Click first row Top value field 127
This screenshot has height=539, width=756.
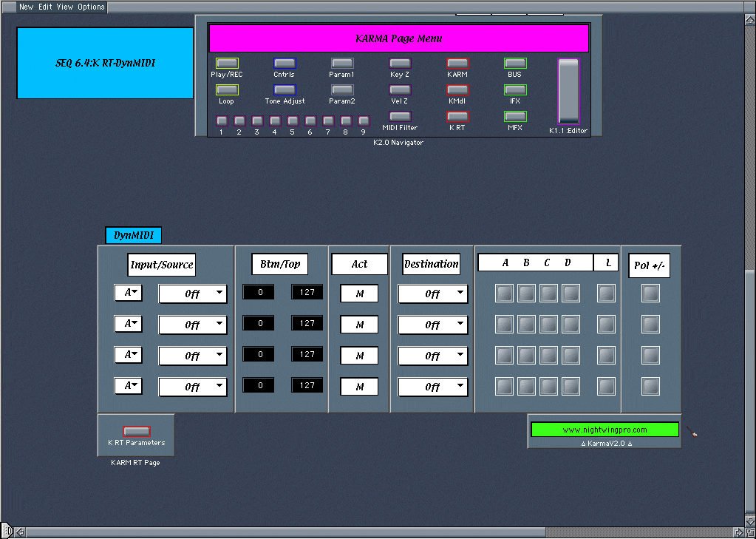(307, 293)
